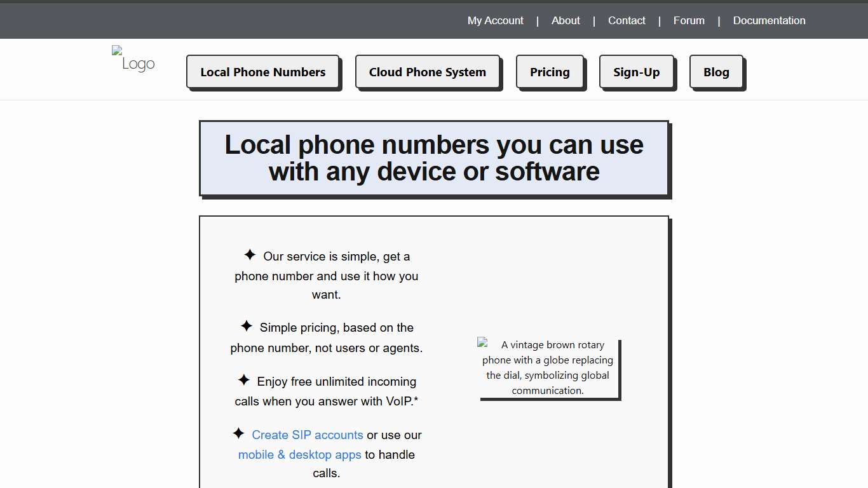Open the Cloud Phone System page
The height and width of the screenshot is (488, 868).
(428, 72)
